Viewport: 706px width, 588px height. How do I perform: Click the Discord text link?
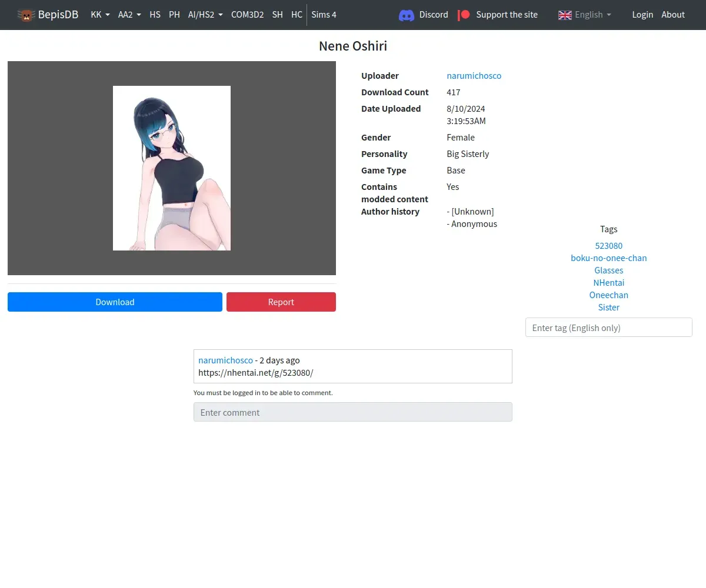[434, 15]
